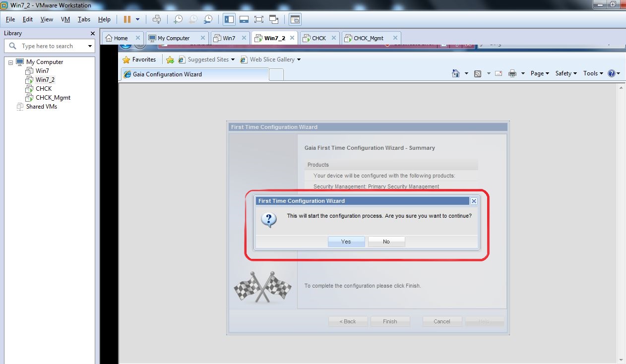
Task: Select CHCK_Mgmt in the library tree
Action: tap(53, 98)
